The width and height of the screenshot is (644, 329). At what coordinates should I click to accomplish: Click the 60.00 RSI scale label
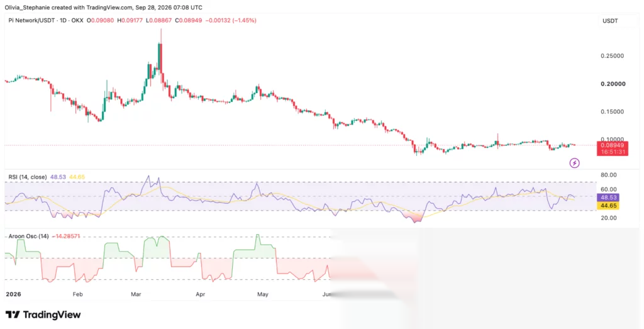click(x=608, y=189)
